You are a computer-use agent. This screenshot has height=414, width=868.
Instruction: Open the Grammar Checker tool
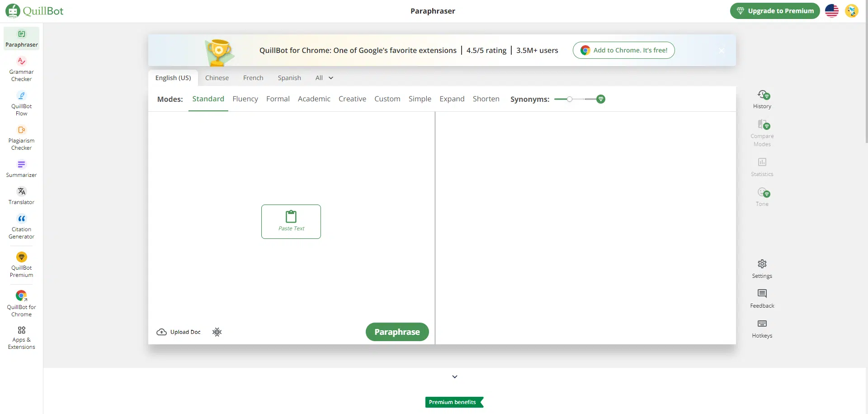tap(21, 69)
